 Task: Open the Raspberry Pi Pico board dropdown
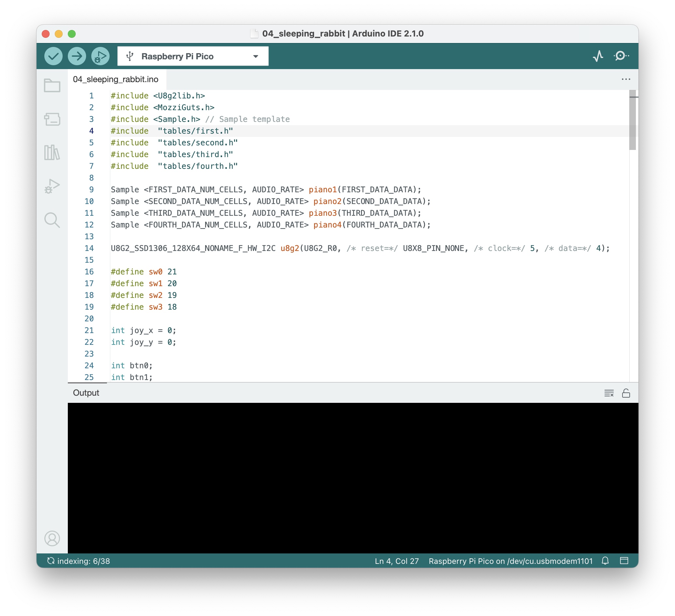(193, 56)
